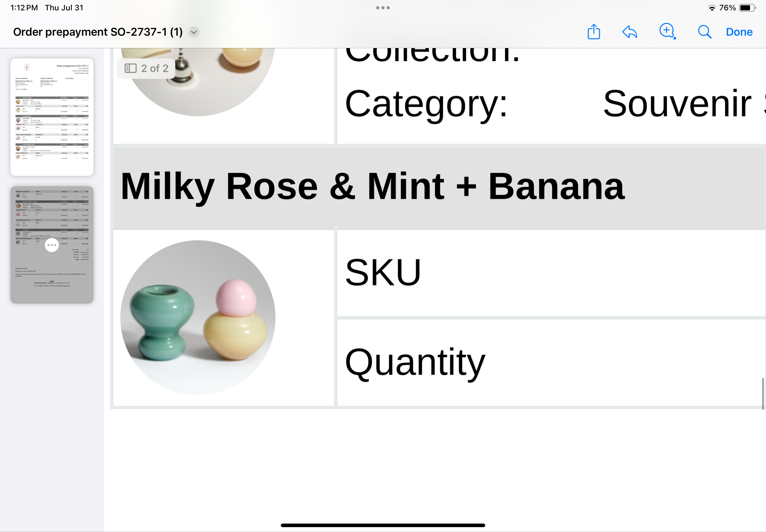This screenshot has width=766, height=532.
Task: Tap the Share icon in toolbar
Action: 594,32
